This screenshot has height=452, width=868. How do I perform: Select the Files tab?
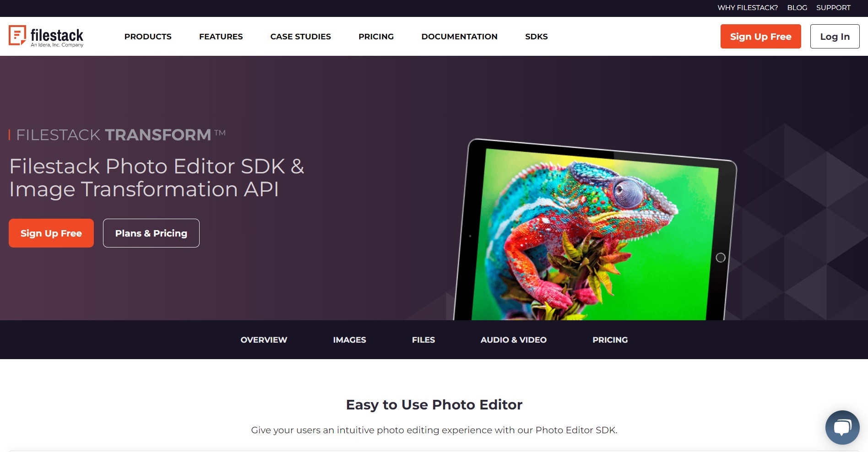point(423,340)
